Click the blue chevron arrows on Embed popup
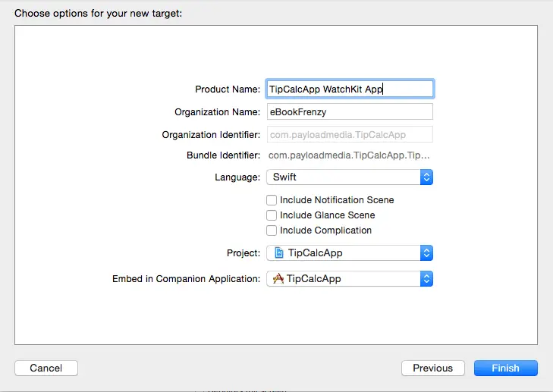 click(x=426, y=279)
